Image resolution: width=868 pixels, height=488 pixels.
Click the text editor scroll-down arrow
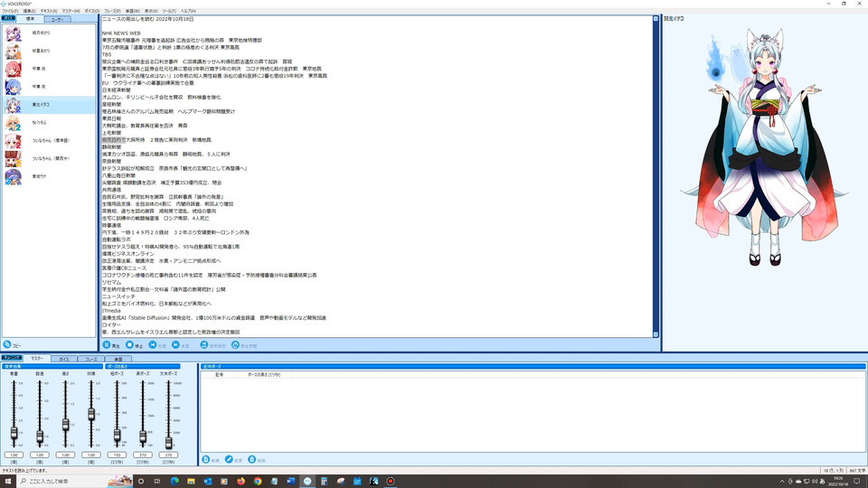[656, 334]
